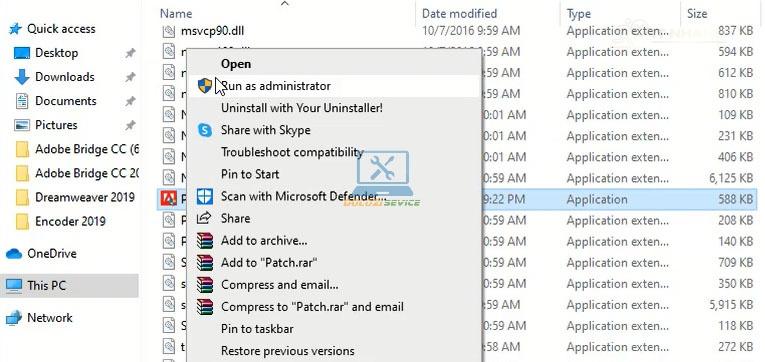Click the Skype icon in context menu
This screenshot has width=765, height=362.
pos(205,130)
